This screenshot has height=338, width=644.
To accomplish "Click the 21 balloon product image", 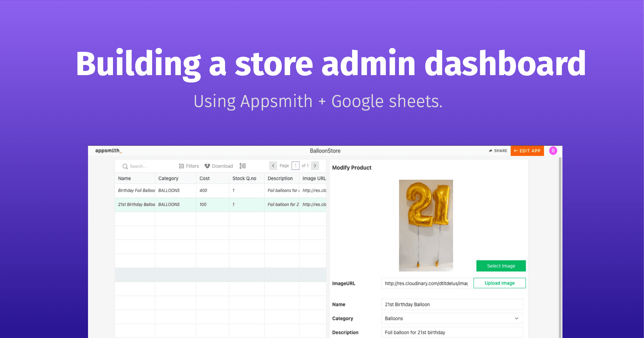I will coord(426,225).
